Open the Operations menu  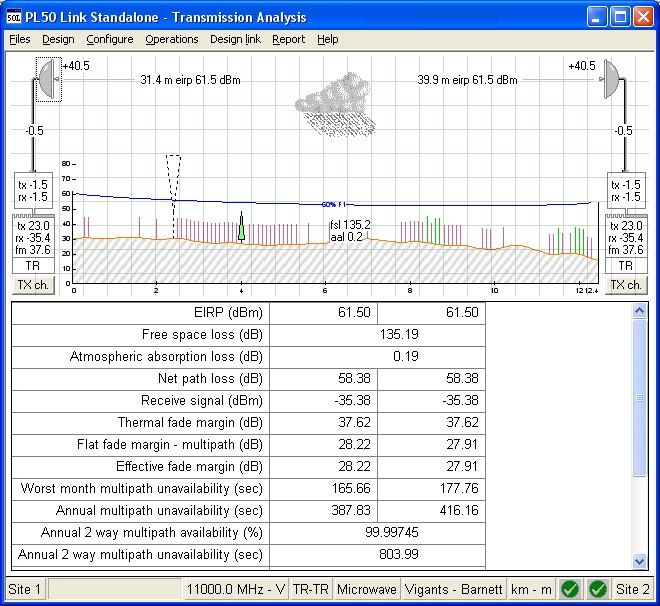coord(172,40)
